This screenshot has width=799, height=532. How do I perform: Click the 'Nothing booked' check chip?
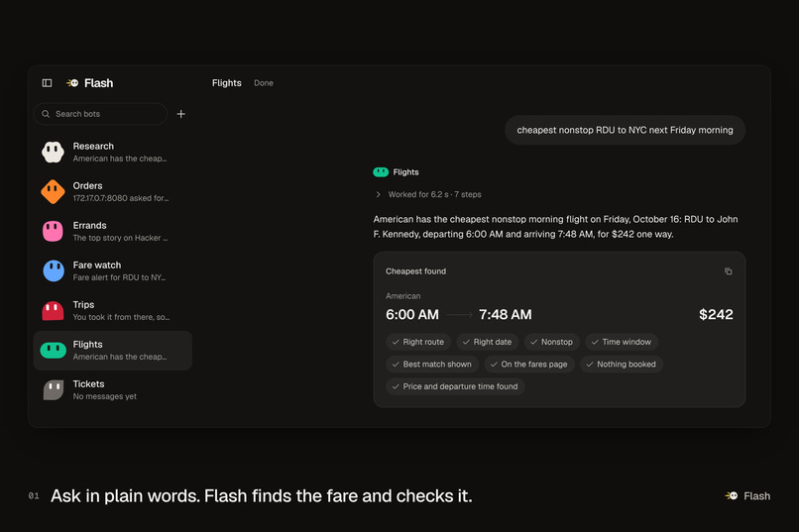[x=622, y=365]
